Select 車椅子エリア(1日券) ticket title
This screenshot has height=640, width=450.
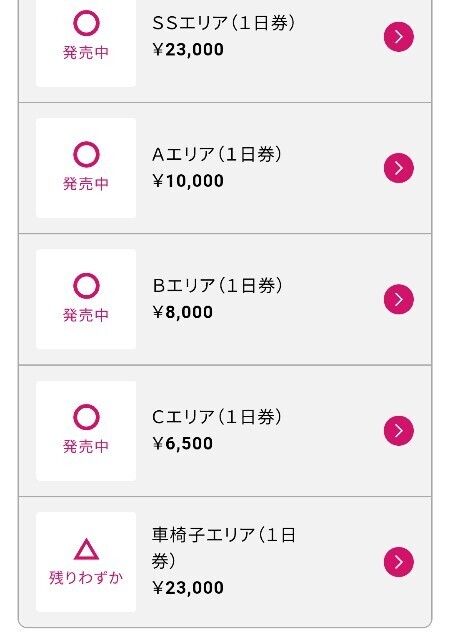coord(224,548)
